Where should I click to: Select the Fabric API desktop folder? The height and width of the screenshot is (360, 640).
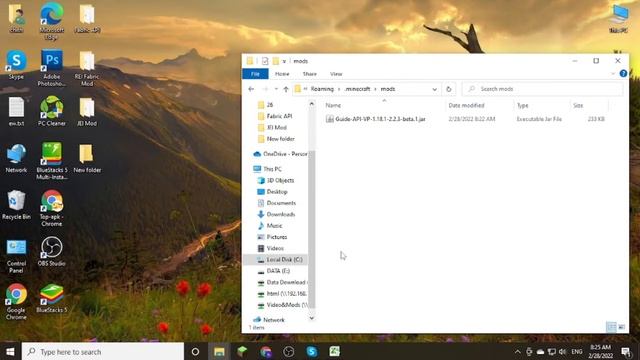click(87, 19)
